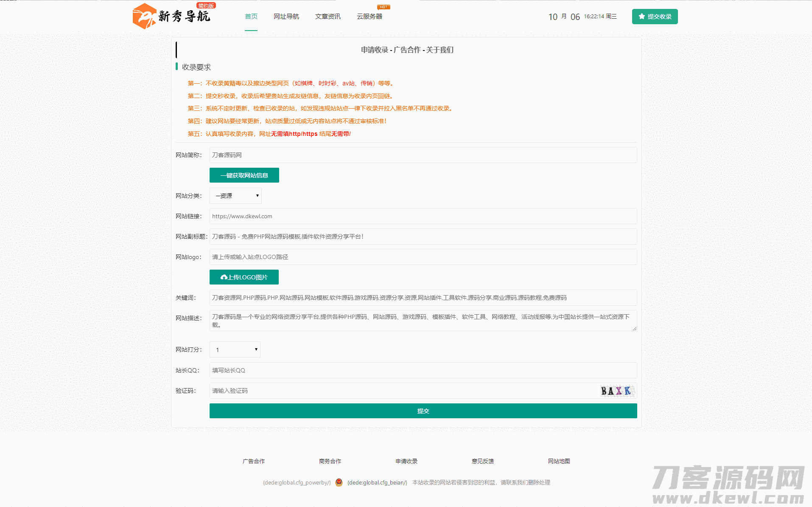Go to 文章资讯 in the navigation
Image resolution: width=812 pixels, height=507 pixels.
pyautogui.click(x=328, y=17)
